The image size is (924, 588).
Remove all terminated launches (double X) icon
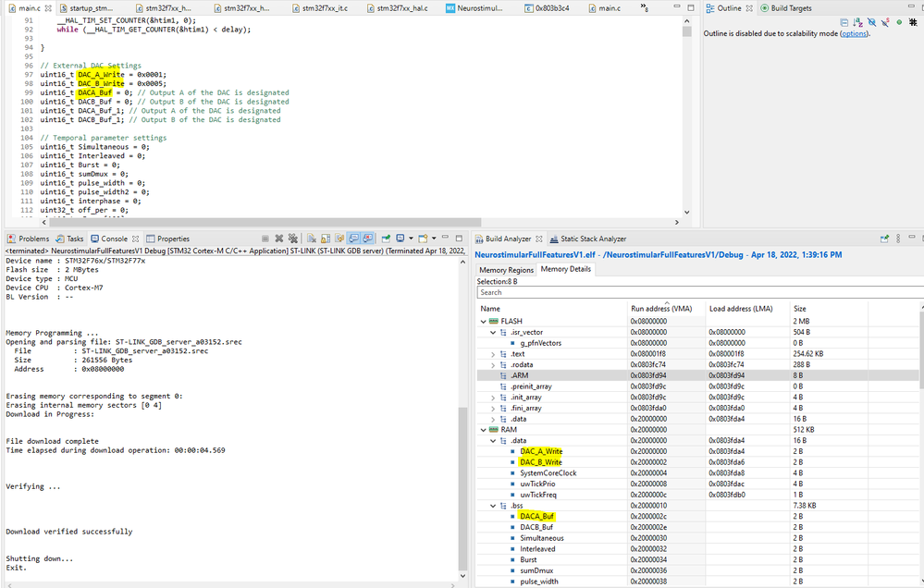(293, 239)
